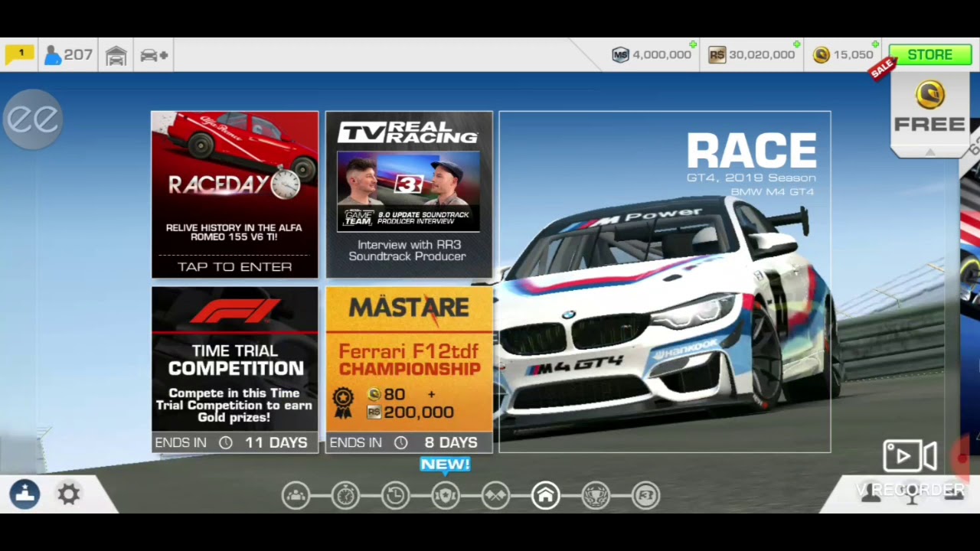Open the Ferrari F12tdf Championship tile
980x551 pixels.
pos(409,370)
